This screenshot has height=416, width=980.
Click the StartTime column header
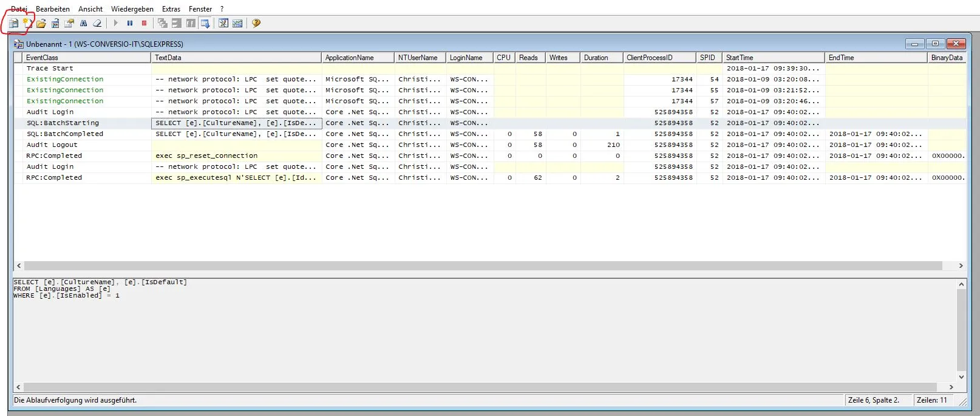pos(774,58)
